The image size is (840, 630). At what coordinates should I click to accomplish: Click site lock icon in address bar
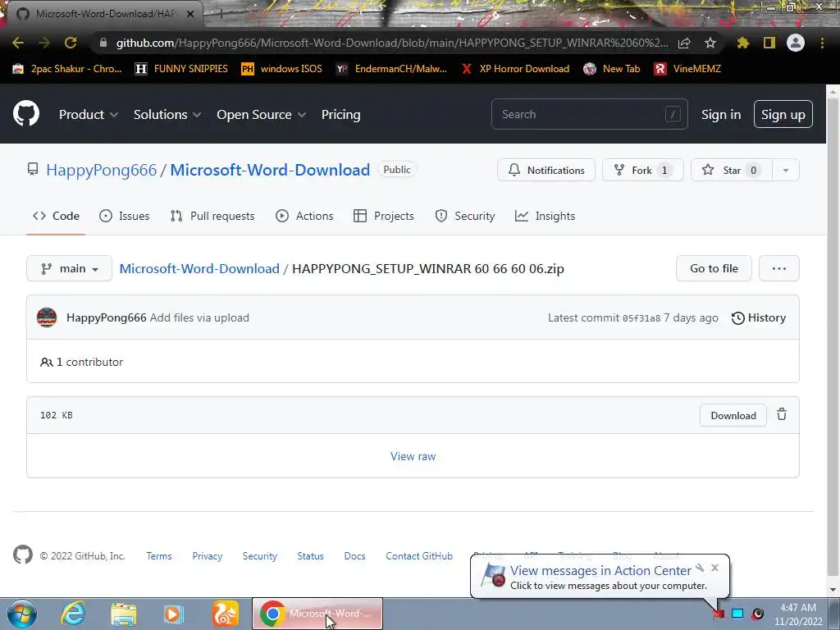[103, 43]
